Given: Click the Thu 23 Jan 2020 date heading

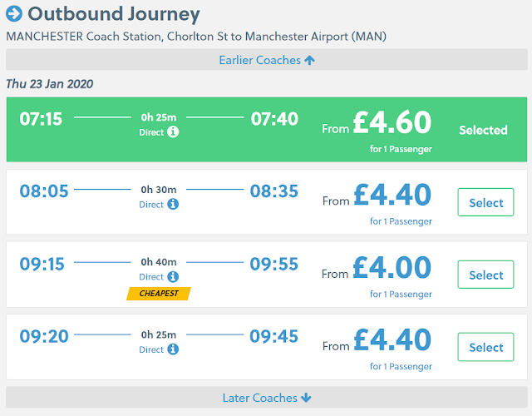Looking at the screenshot, I should tap(50, 84).
